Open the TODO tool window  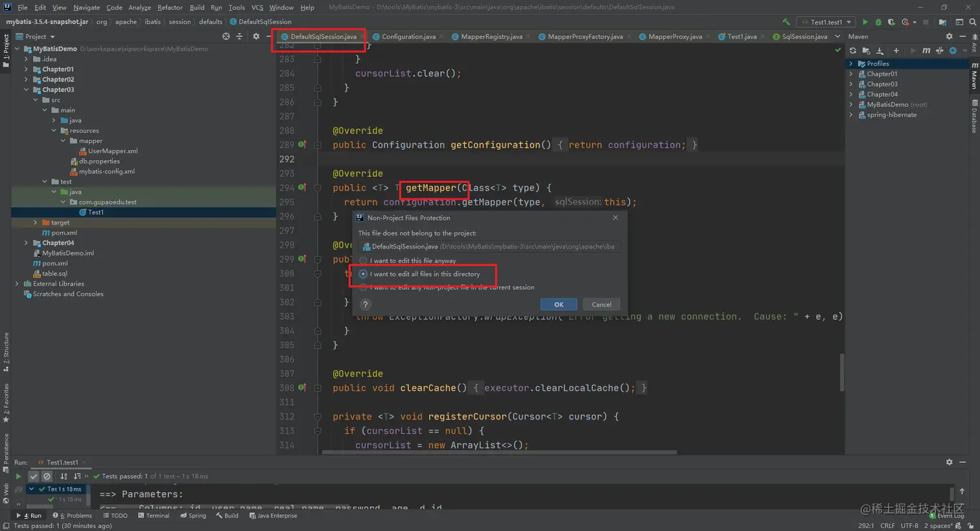click(x=115, y=516)
